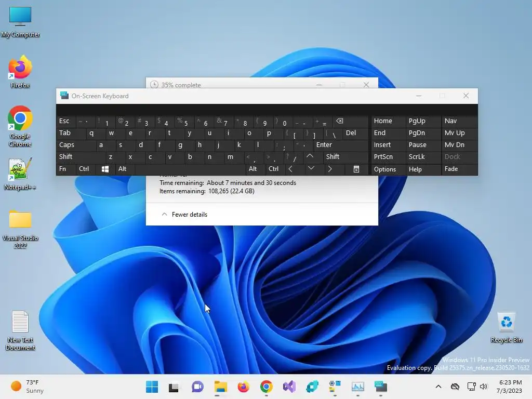Image resolution: width=532 pixels, height=399 pixels.
Task: Toggle the right Shift key
Action: 345,157
